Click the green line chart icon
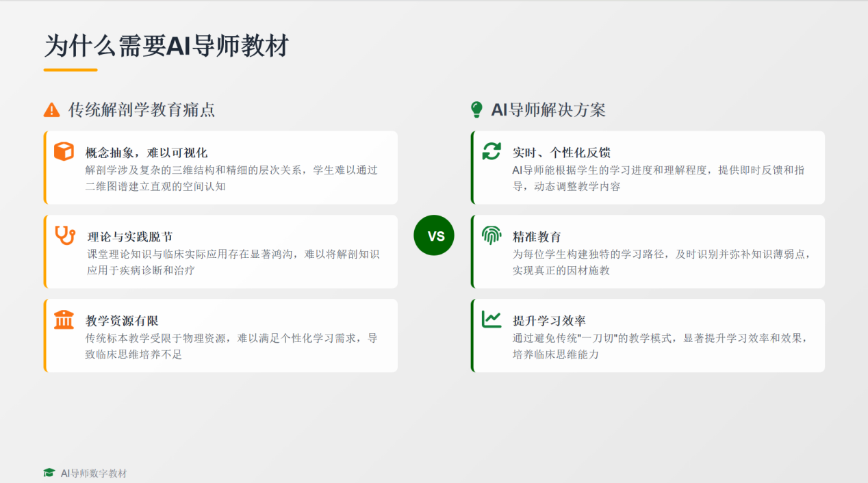The image size is (868, 483). pyautogui.click(x=492, y=319)
